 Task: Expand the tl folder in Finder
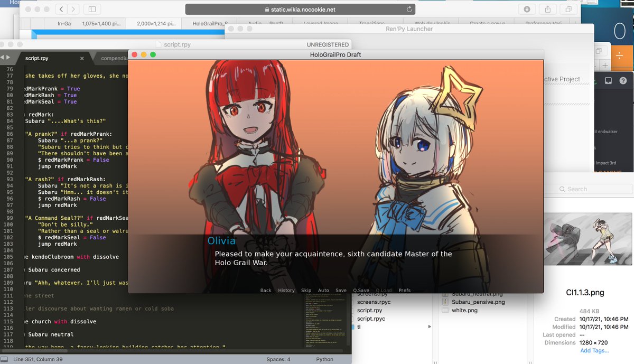pos(429,327)
